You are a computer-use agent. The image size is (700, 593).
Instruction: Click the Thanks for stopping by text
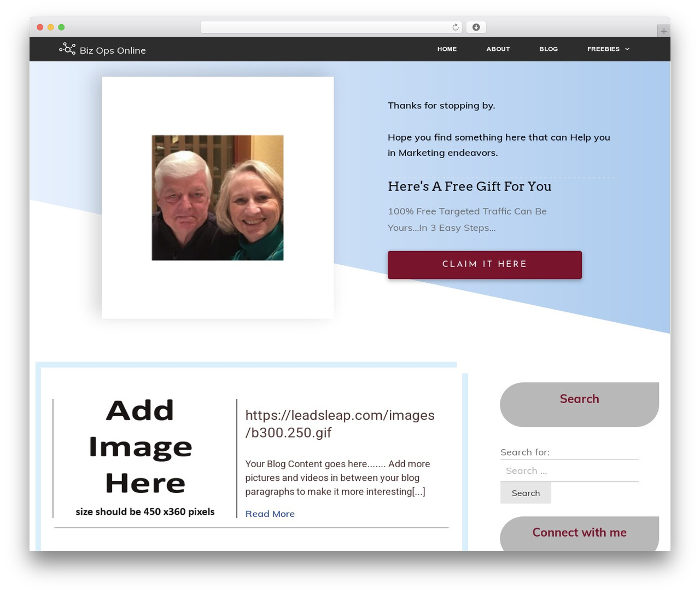point(441,106)
